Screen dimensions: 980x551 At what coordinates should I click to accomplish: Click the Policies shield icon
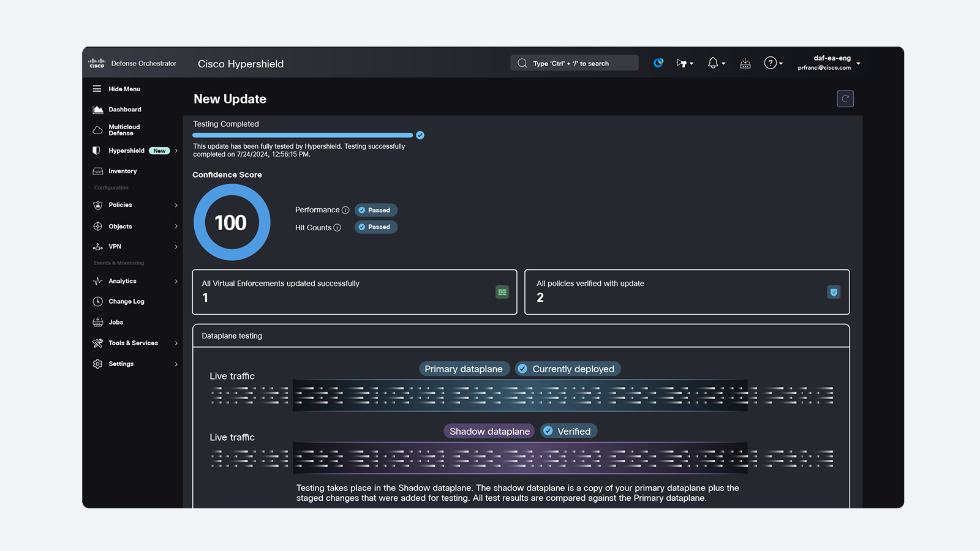pyautogui.click(x=97, y=205)
